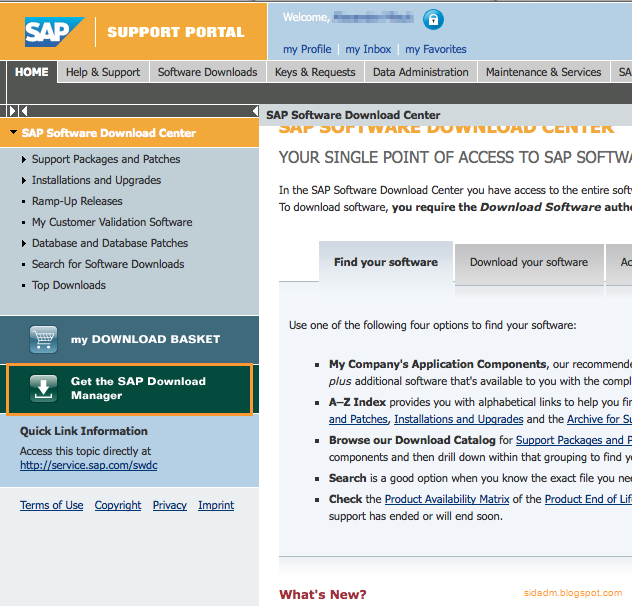Viewport: 632px width, 606px height.
Task: Expand Database and Database Patches triangle
Action: point(24,244)
